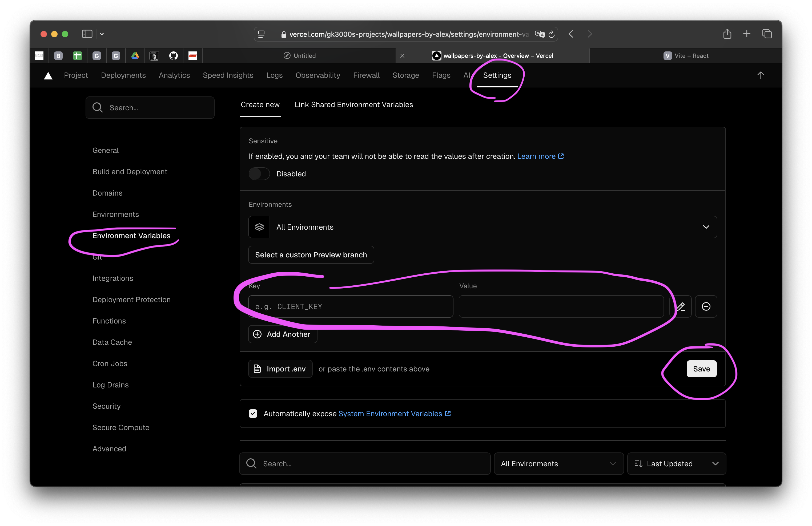Show tab overview
812x526 pixels.
767,34
